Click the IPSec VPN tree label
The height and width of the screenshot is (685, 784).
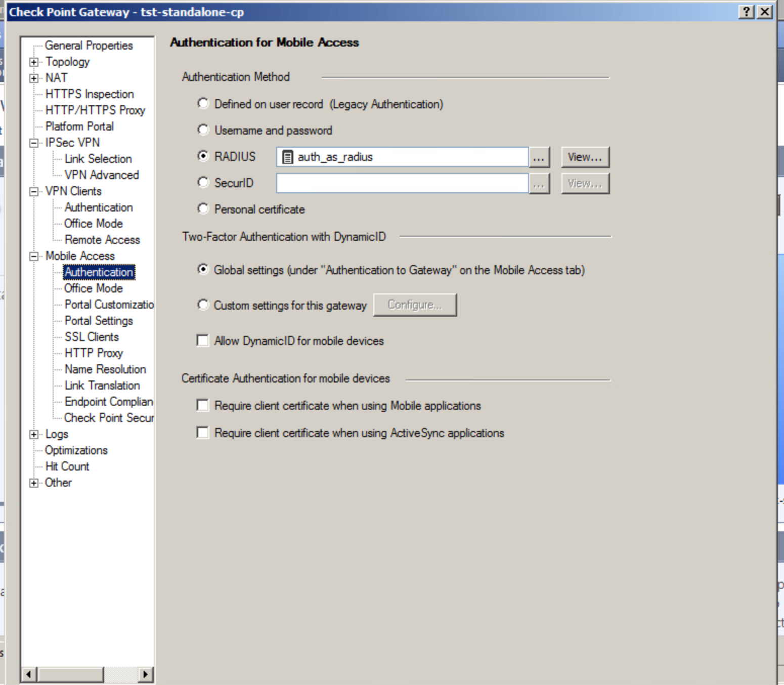(72, 143)
